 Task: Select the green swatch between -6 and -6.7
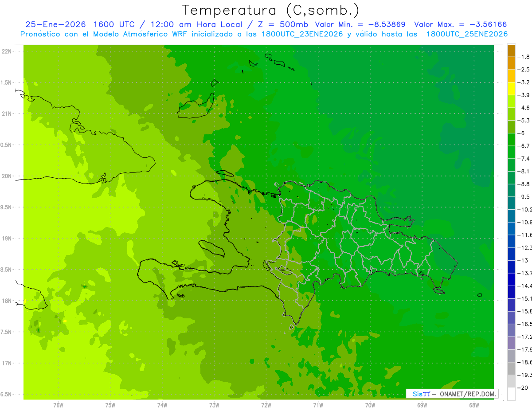[x=511, y=139]
